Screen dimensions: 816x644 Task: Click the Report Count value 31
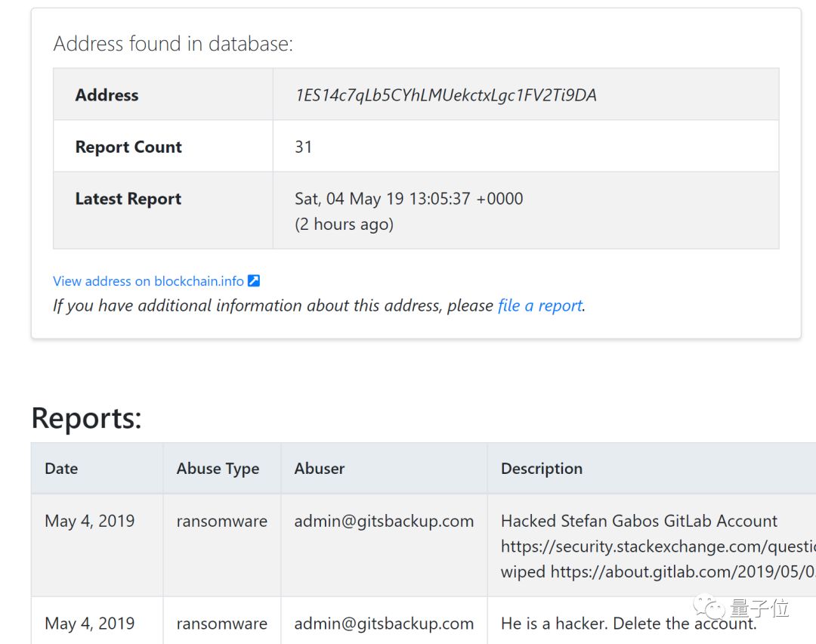tap(304, 147)
